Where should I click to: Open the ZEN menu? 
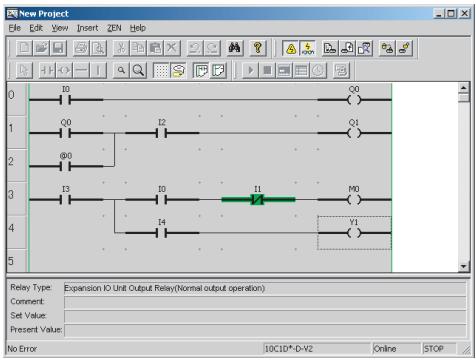114,28
